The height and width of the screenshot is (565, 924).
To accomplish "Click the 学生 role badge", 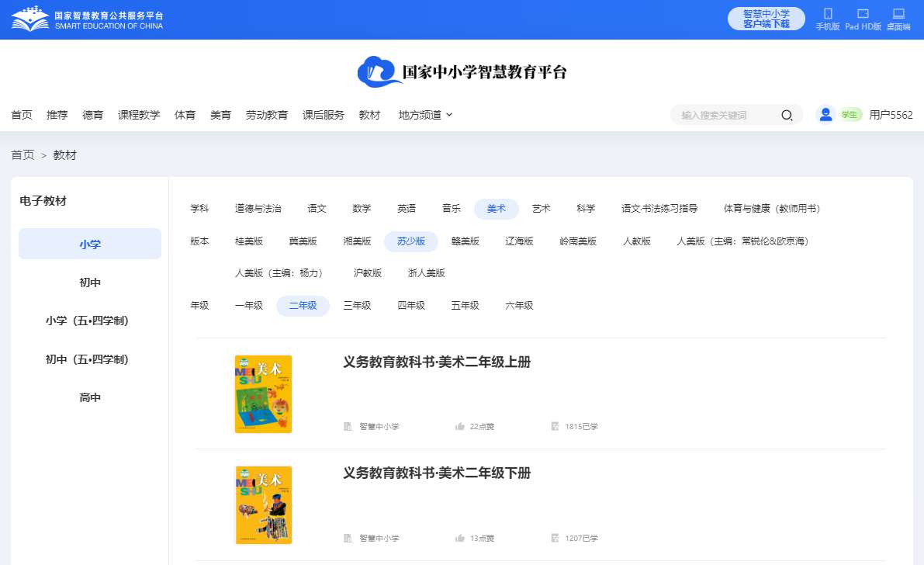I will click(850, 115).
